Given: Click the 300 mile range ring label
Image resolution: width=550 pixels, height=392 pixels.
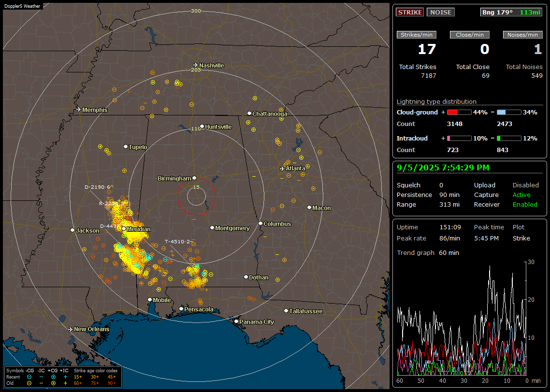Looking at the screenshot, I should click(x=196, y=11).
